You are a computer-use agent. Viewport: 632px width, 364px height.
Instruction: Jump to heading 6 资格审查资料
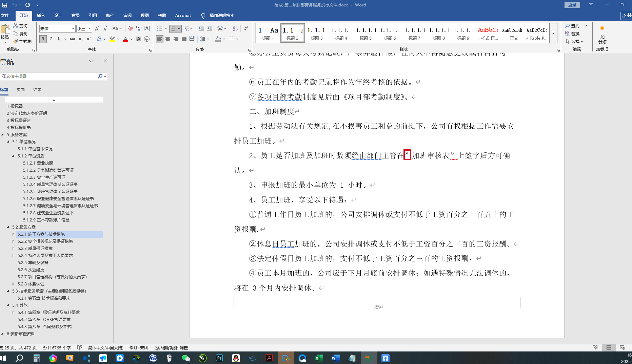point(21,334)
